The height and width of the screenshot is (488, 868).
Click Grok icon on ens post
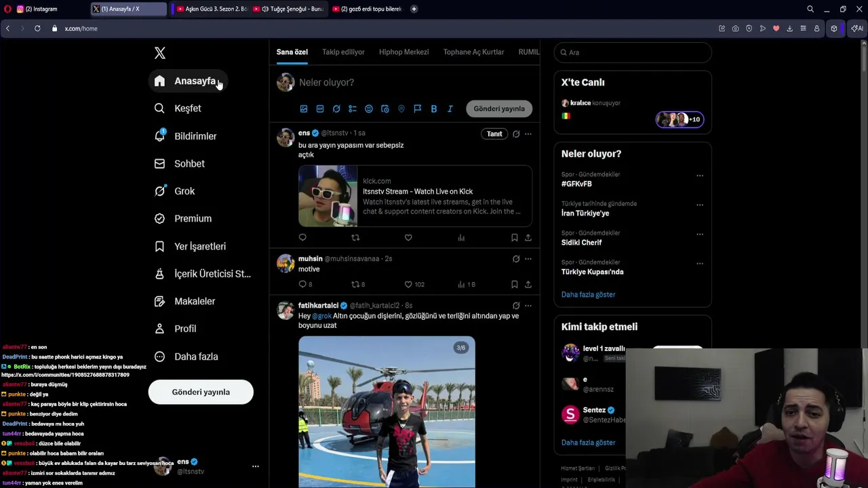[x=516, y=134]
